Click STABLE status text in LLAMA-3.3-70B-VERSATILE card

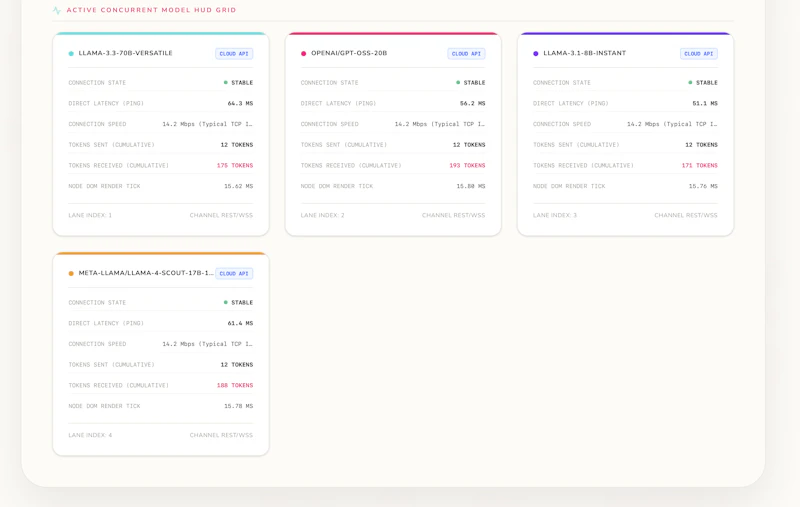click(242, 83)
